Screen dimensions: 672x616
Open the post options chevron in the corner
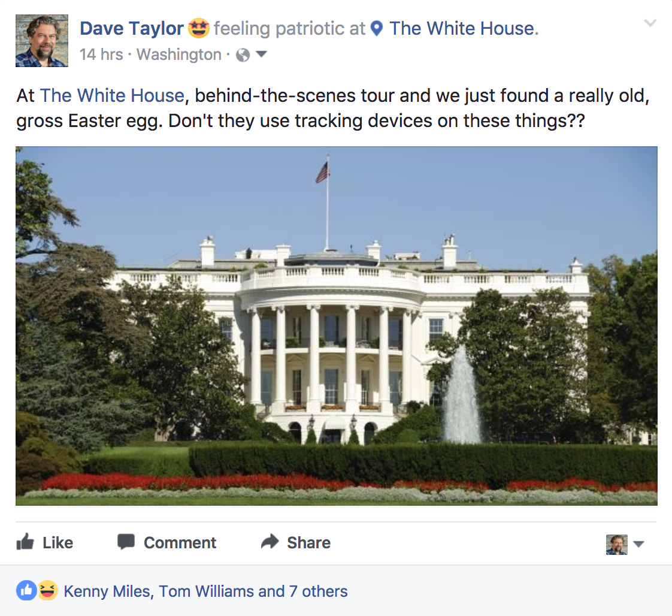point(650,23)
